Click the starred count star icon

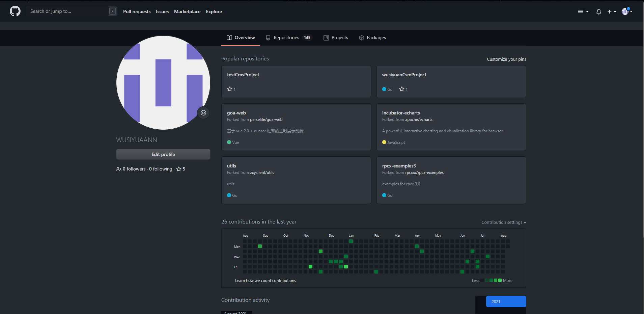[x=179, y=169]
